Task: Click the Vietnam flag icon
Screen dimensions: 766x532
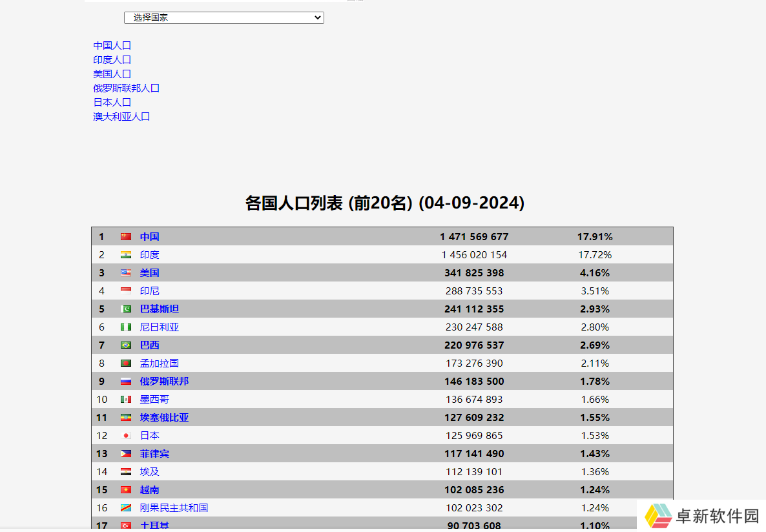Action: pyautogui.click(x=126, y=490)
